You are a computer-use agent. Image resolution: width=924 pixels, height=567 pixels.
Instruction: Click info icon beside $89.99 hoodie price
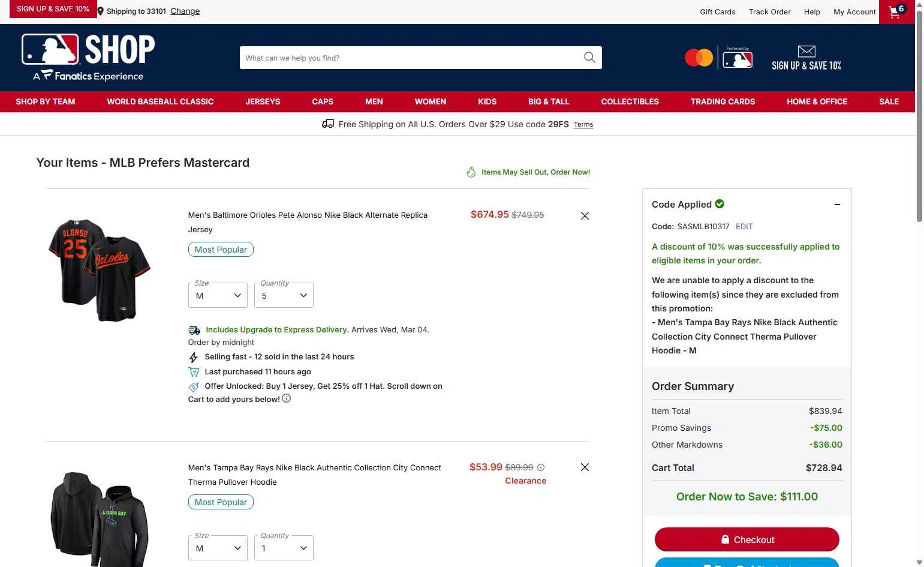pos(541,467)
